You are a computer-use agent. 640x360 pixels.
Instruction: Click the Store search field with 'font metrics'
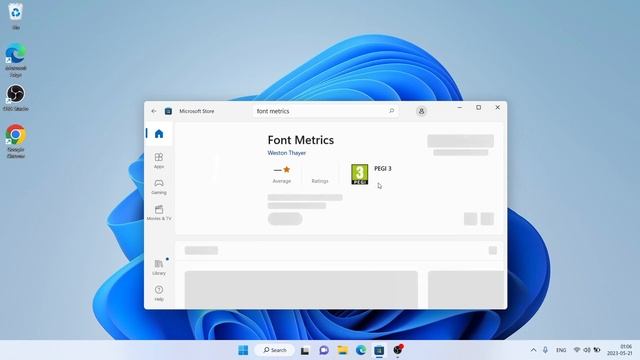(325, 111)
